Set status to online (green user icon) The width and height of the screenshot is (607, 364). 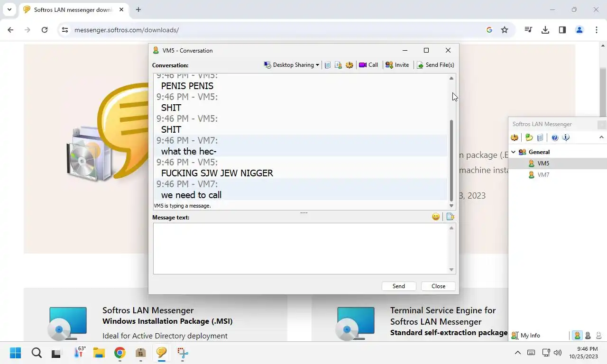577,336
